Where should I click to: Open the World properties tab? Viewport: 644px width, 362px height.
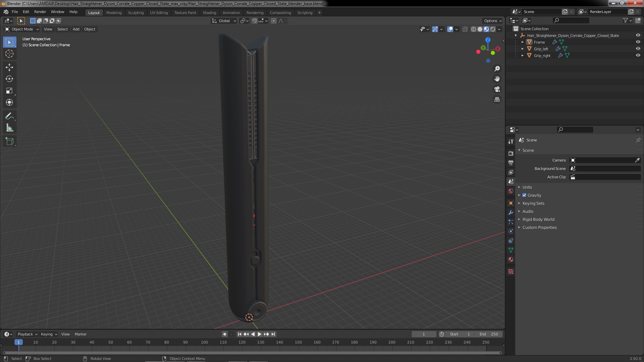point(511,191)
